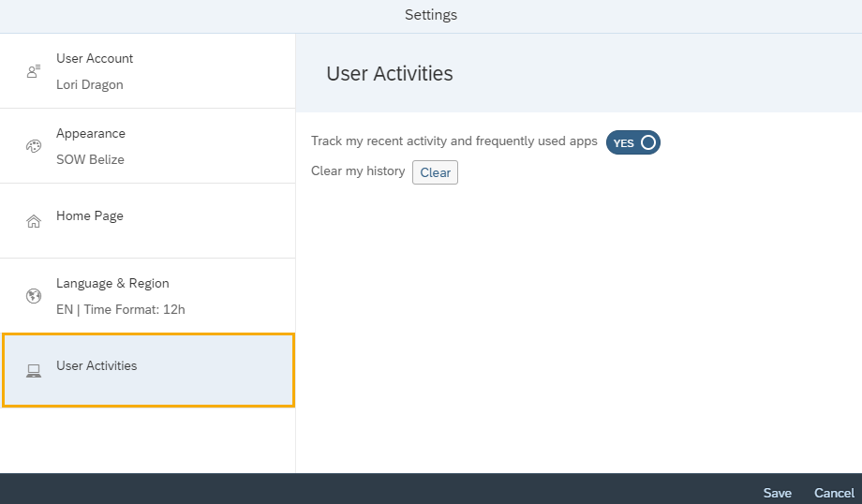Viewport: 862px width, 504px height.
Task: Click the Settings dialog title
Action: (x=431, y=15)
